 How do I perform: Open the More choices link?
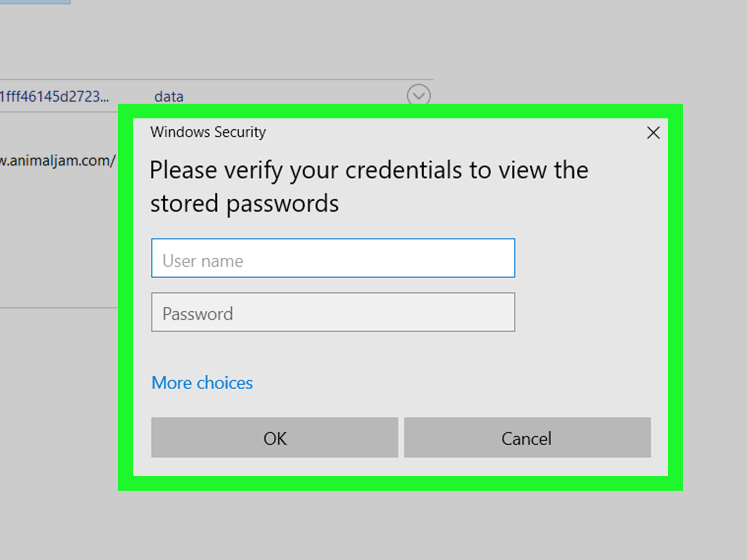[x=202, y=383]
